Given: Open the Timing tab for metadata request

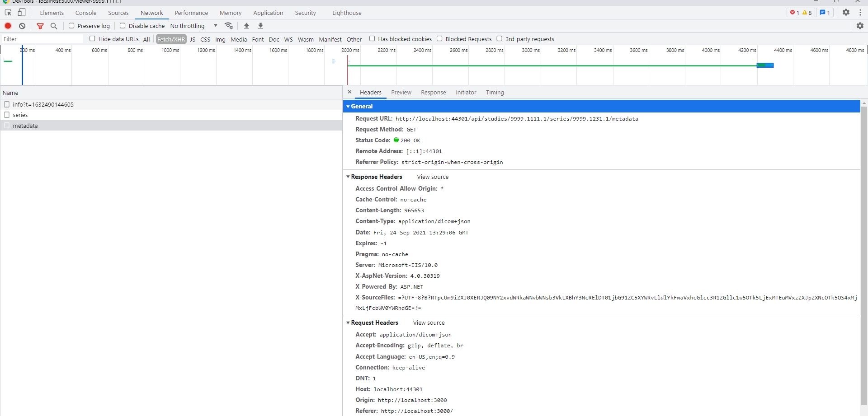Looking at the screenshot, I should (495, 92).
